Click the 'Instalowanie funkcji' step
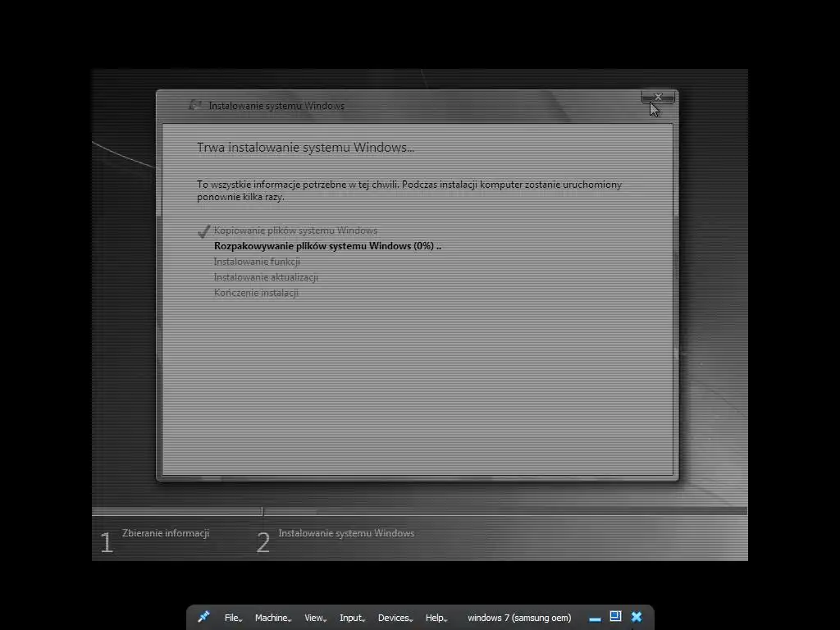 click(x=257, y=262)
